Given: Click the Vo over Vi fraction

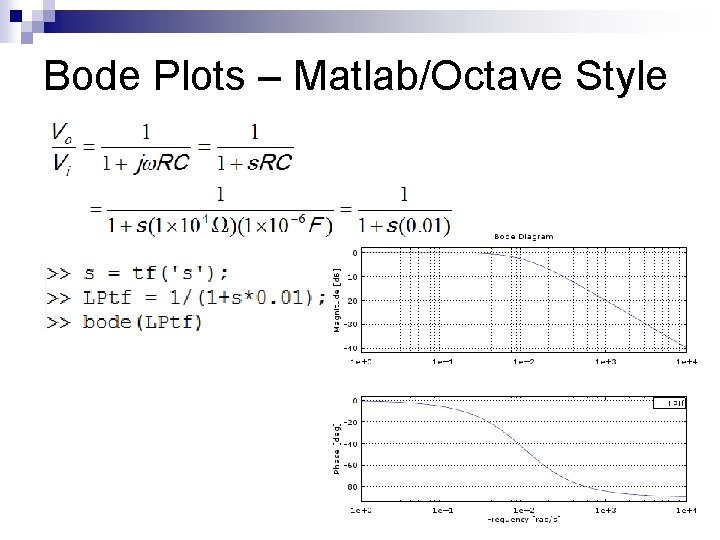Looking at the screenshot, I should point(62,149).
